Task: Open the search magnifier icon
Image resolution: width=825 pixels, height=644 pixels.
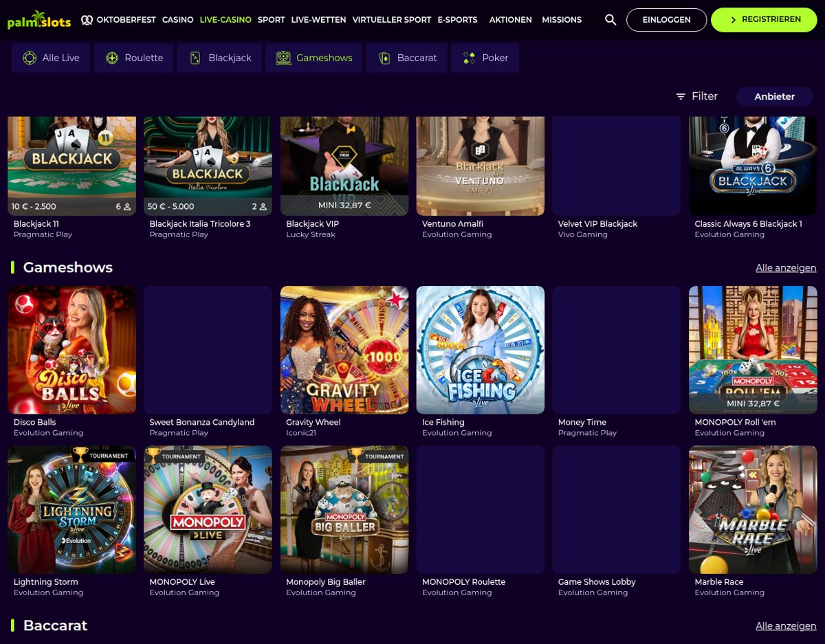Action: click(x=610, y=20)
